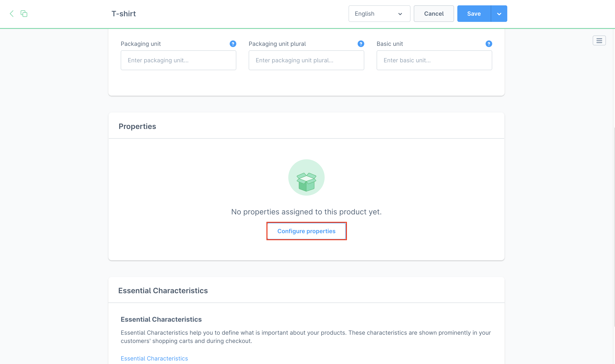This screenshot has height=364, width=615.
Task: Click the green box empty-state illustration
Action: pyautogui.click(x=306, y=177)
